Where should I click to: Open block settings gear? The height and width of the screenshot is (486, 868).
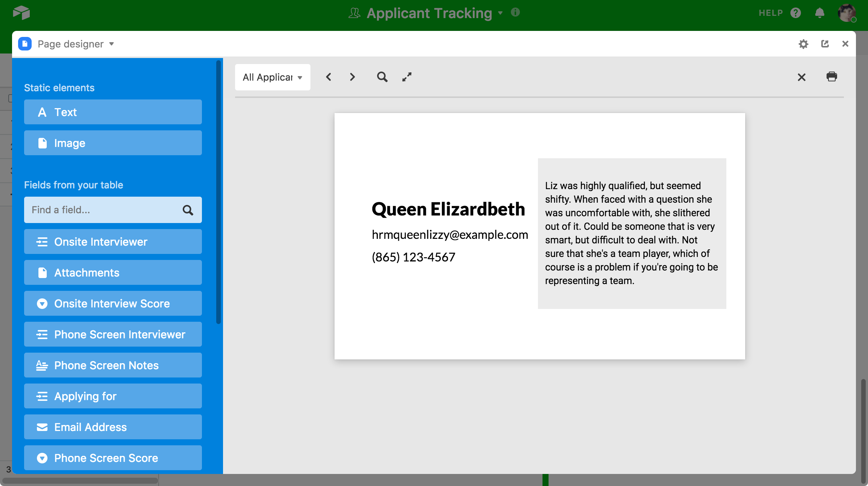click(x=803, y=44)
